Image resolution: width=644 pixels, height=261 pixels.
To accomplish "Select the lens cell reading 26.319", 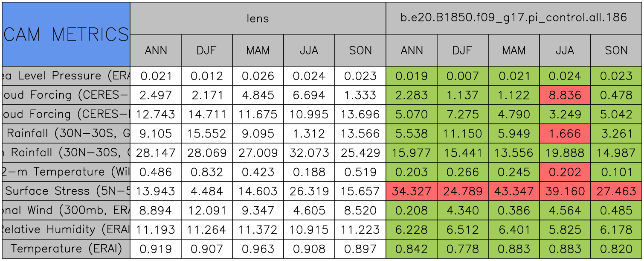I will point(309,191).
